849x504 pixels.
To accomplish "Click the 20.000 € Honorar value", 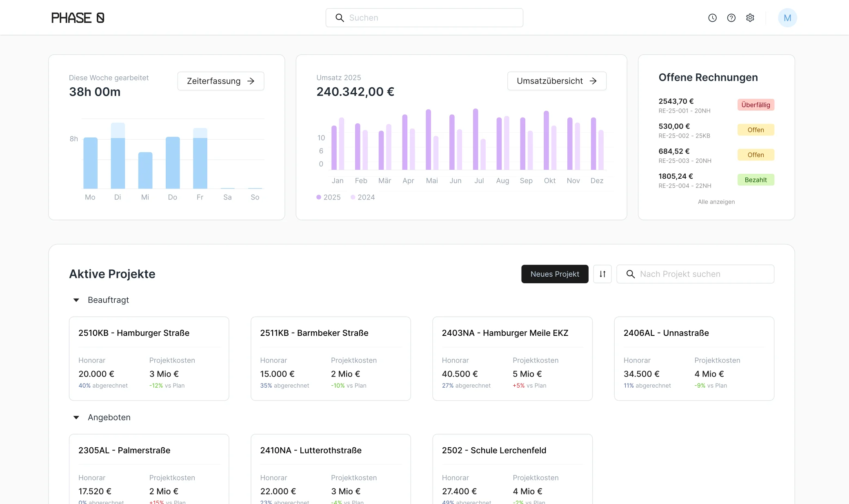I will coord(96,374).
